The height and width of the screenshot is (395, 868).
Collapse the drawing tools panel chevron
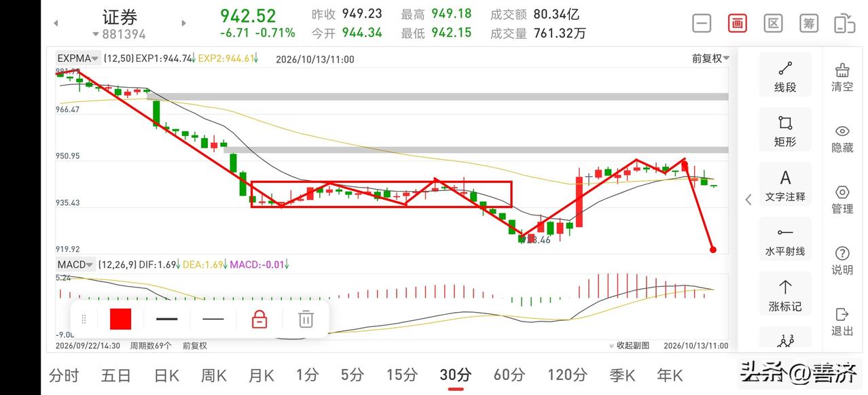point(748,199)
